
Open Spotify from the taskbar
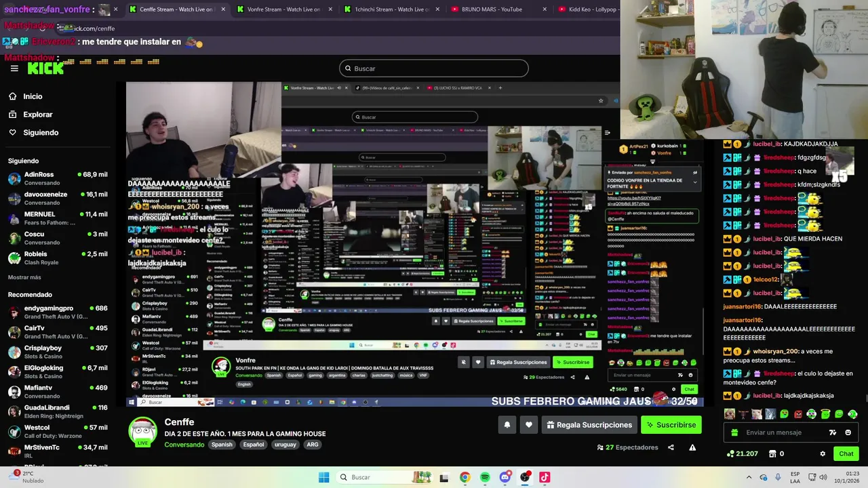(x=485, y=477)
